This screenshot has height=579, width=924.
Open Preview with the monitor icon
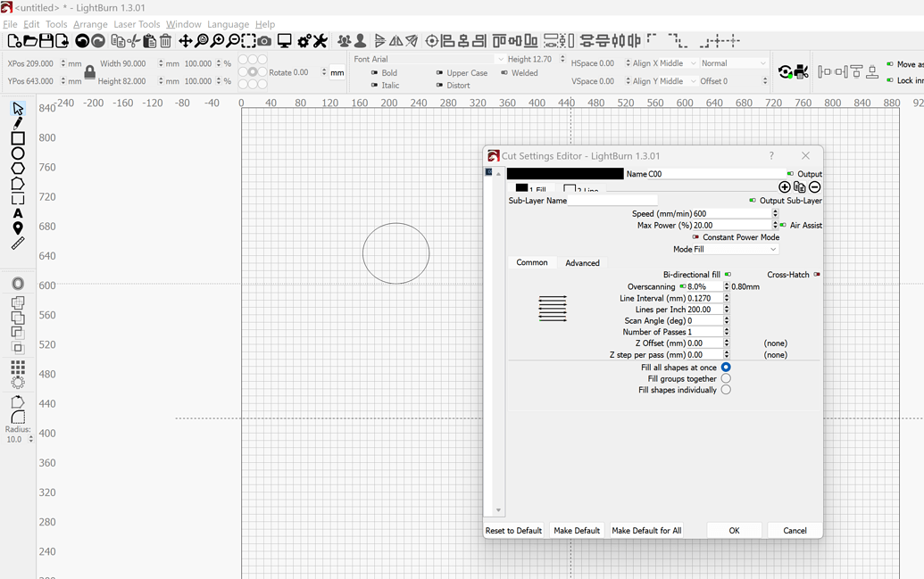(x=285, y=41)
